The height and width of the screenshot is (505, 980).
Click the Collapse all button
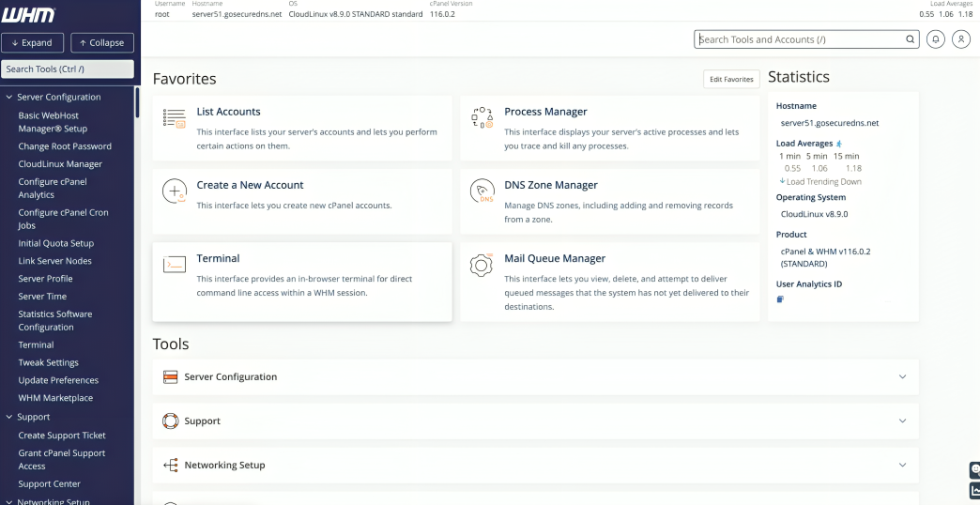click(x=102, y=42)
